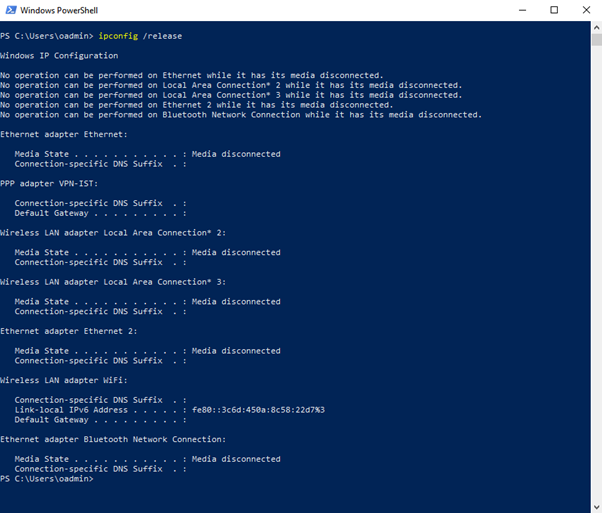The height and width of the screenshot is (513, 602).
Task: Click 'Default Gateway' under WiFi adapter
Action: pos(51,420)
